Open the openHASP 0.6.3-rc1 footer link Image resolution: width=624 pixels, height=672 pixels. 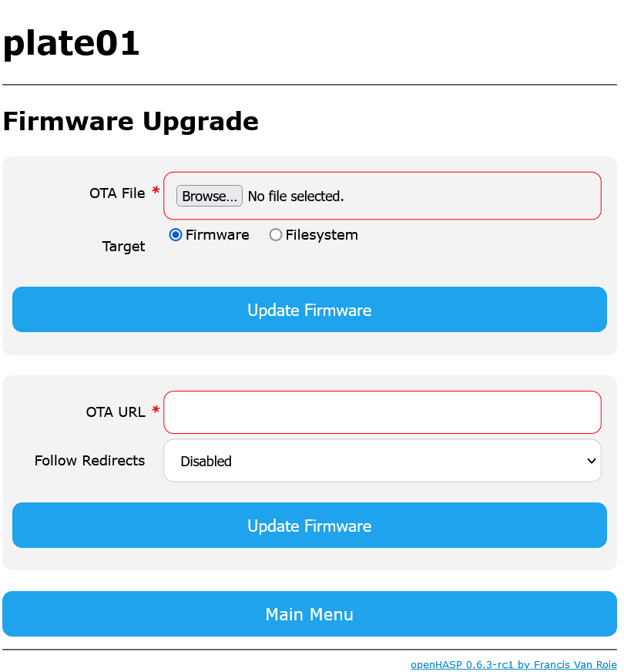[514, 665]
